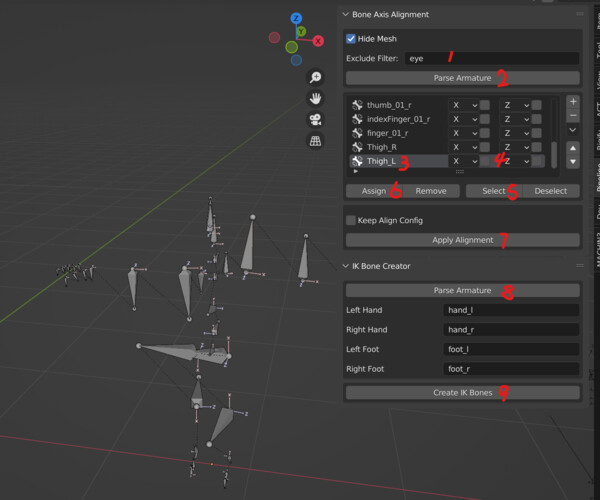Viewport: 600px width, 500px height.
Task: Switch to the Tool sidebar tab
Action: coord(597,50)
